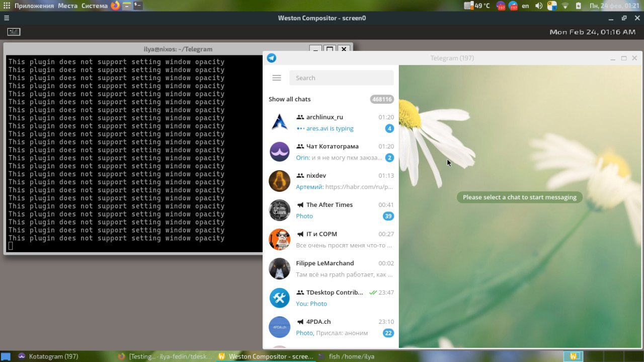
Task: Open the Чат Котатограма chat
Action: 331,152
